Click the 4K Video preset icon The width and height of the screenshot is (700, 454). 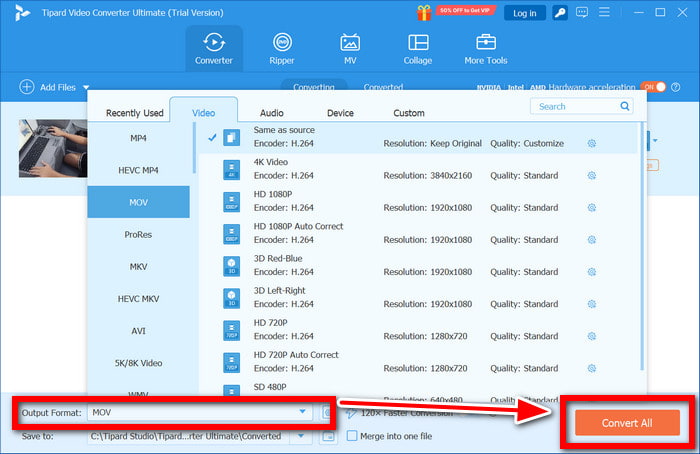click(231, 170)
